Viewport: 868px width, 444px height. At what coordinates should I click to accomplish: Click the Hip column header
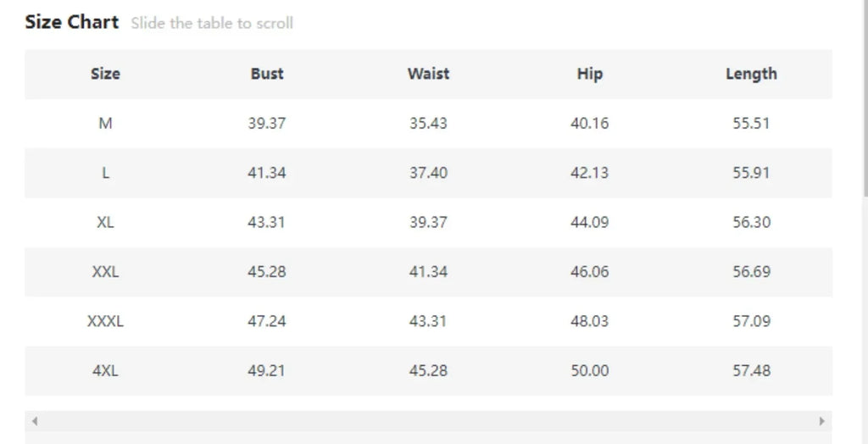tap(590, 74)
